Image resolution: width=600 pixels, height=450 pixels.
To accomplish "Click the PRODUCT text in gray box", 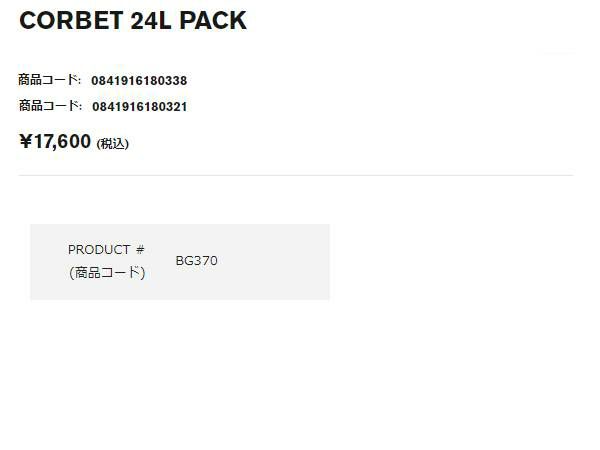I will coord(99,250).
